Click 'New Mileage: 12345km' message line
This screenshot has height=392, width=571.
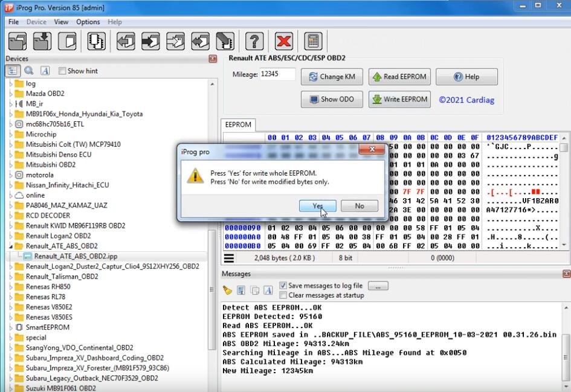(268, 371)
